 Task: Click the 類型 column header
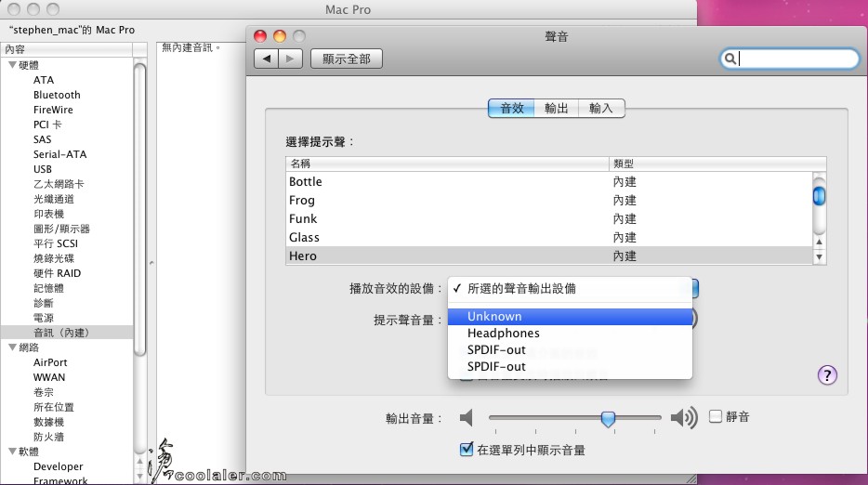click(x=717, y=164)
